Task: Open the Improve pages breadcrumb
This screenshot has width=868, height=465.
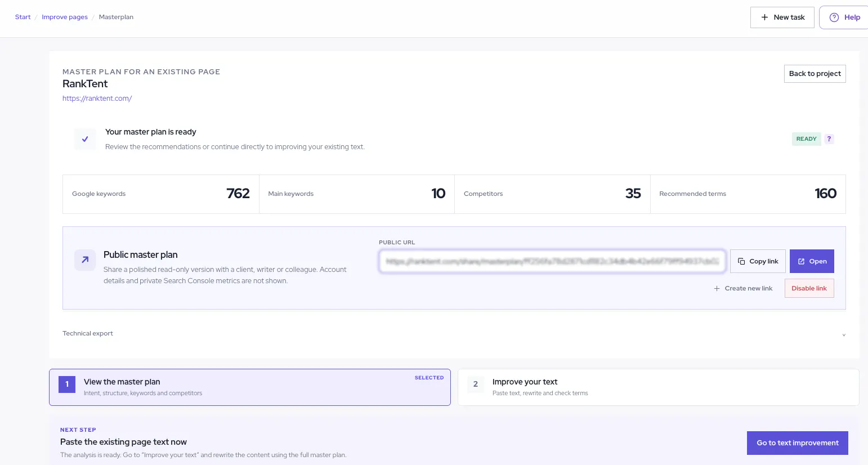Action: point(65,17)
